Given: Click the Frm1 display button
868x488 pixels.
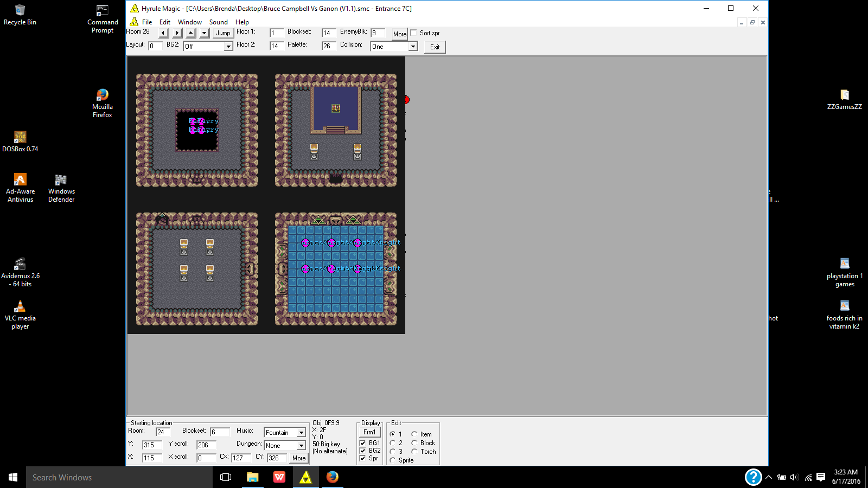Looking at the screenshot, I should 369,432.
